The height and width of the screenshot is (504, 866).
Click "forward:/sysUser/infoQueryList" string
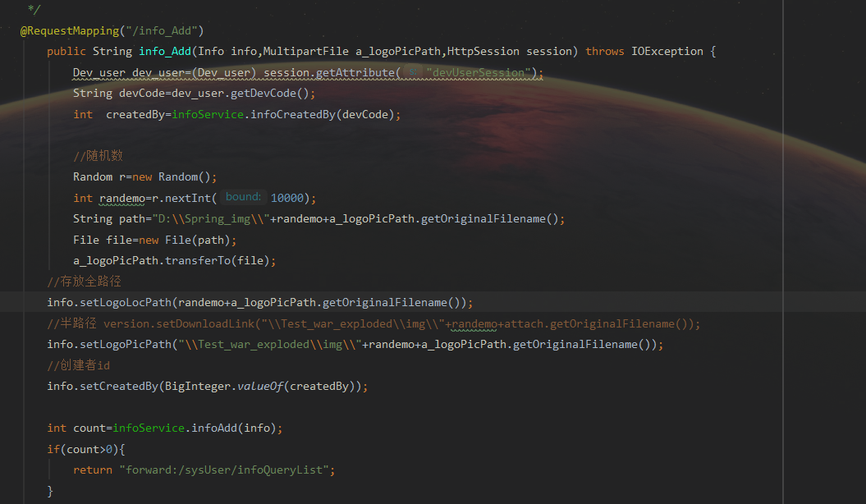point(223,470)
